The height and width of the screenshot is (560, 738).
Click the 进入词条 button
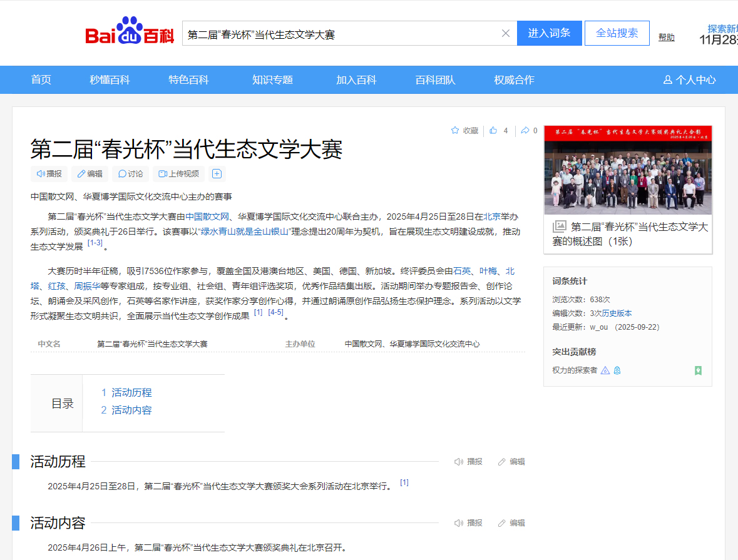click(x=549, y=33)
